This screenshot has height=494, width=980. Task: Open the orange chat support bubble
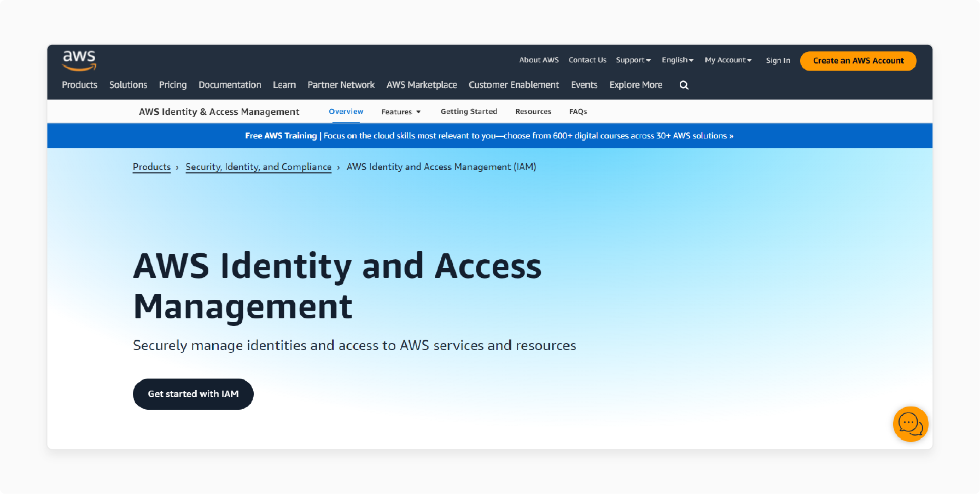point(911,424)
